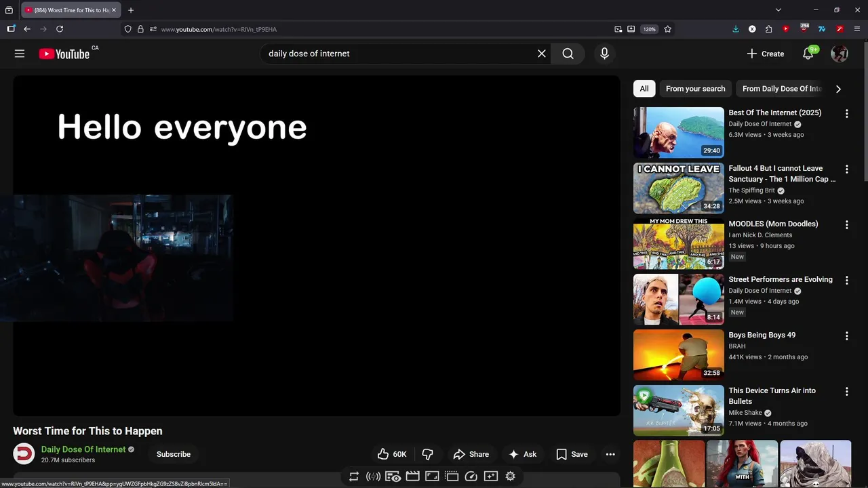Open options for Boys Being Boys 49
868x488 pixels.
846,335
